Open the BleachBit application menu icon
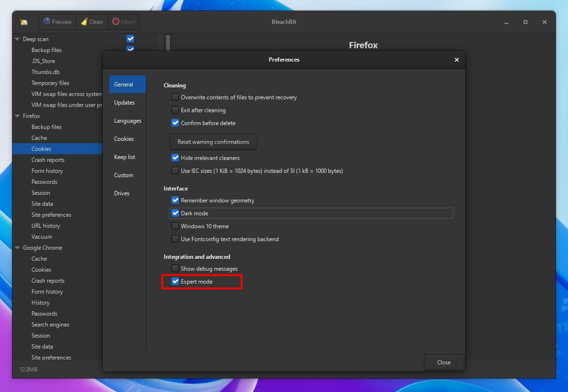This screenshot has height=392, width=568. coord(24,22)
